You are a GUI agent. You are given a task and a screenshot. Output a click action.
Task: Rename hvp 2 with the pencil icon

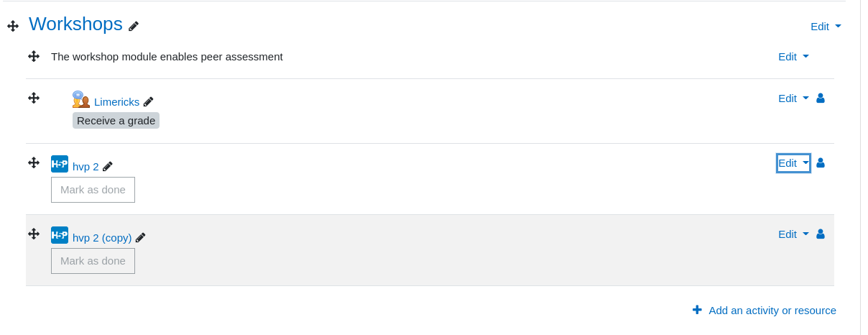[108, 166]
